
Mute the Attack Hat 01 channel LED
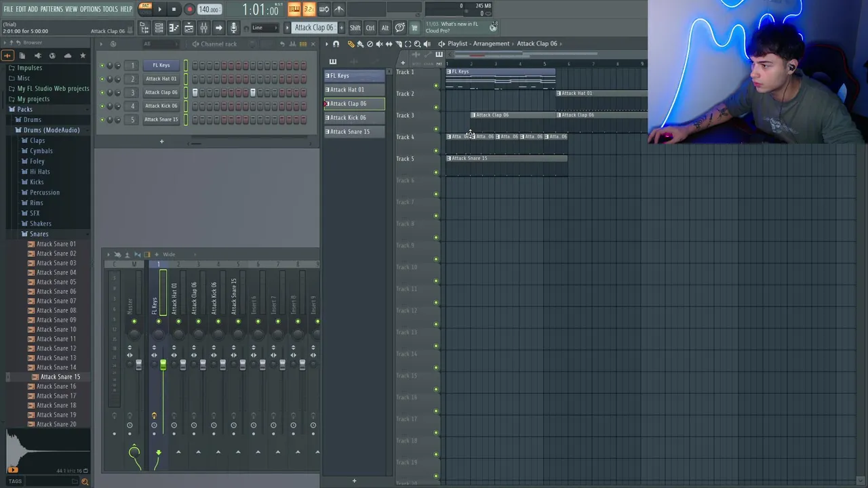click(102, 79)
